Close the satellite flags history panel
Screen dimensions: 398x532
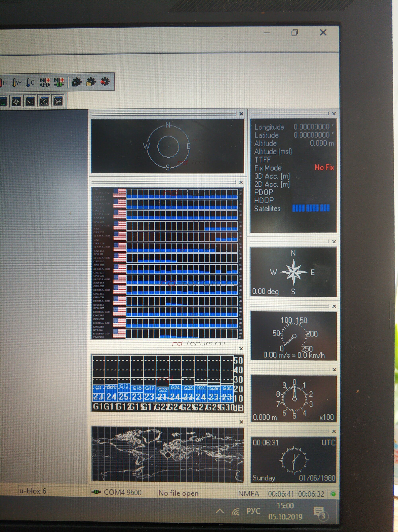[241, 183]
